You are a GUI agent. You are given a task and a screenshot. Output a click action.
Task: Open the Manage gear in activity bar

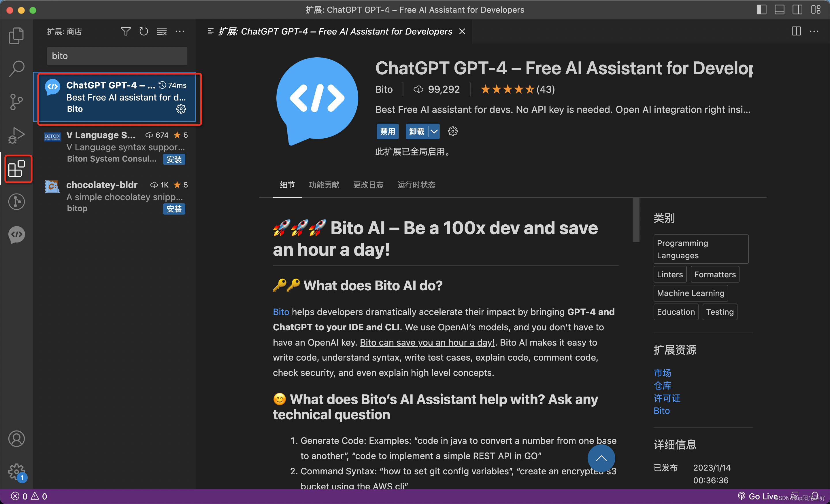16,472
